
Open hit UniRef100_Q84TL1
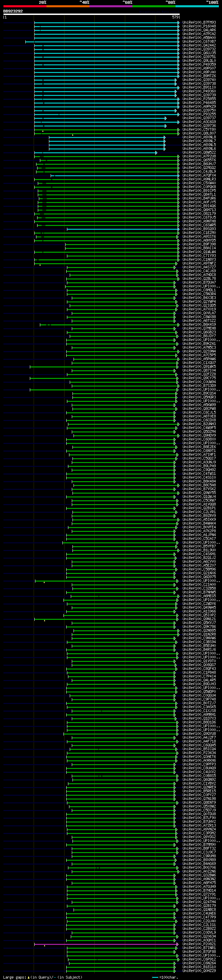(199, 194)
